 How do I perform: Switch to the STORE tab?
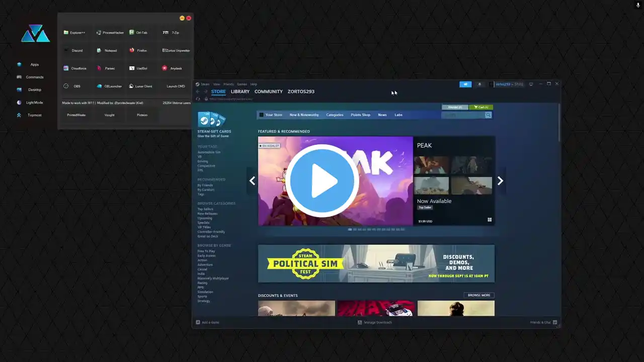[218, 92]
